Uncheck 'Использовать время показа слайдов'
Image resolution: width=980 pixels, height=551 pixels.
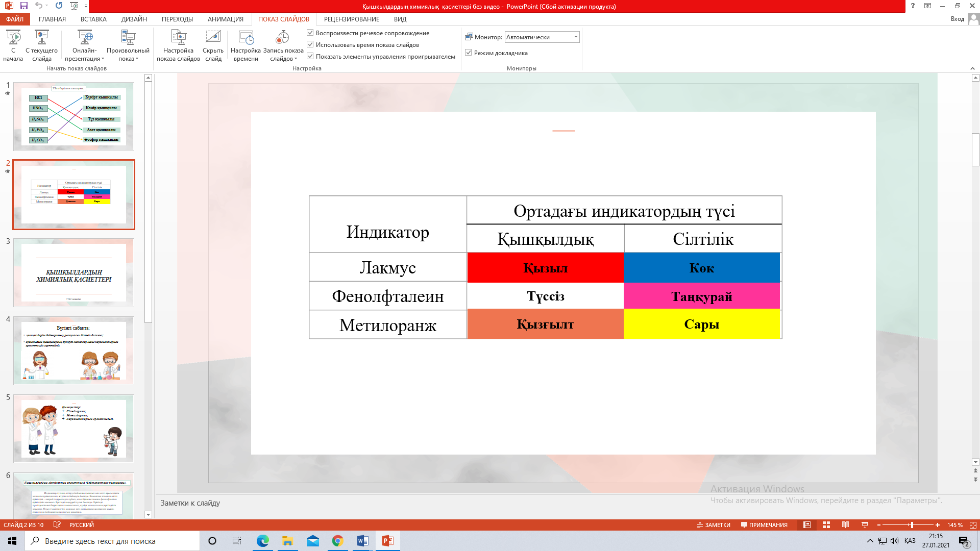[310, 44]
